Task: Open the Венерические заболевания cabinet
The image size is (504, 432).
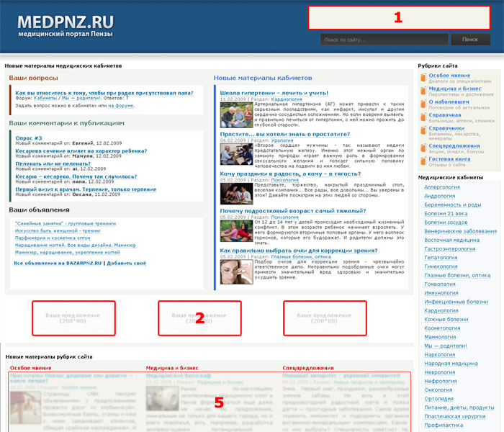Action: coord(460,231)
